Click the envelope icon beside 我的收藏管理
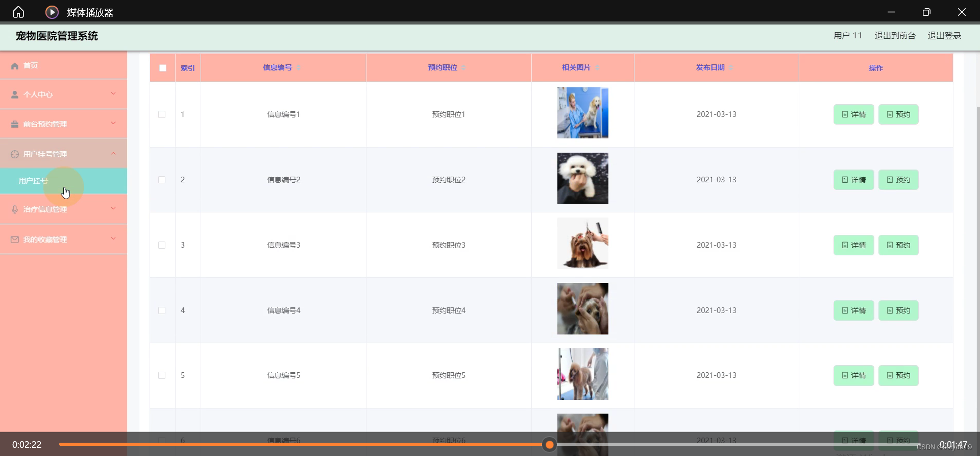Viewport: 980px width, 456px height. (x=15, y=239)
